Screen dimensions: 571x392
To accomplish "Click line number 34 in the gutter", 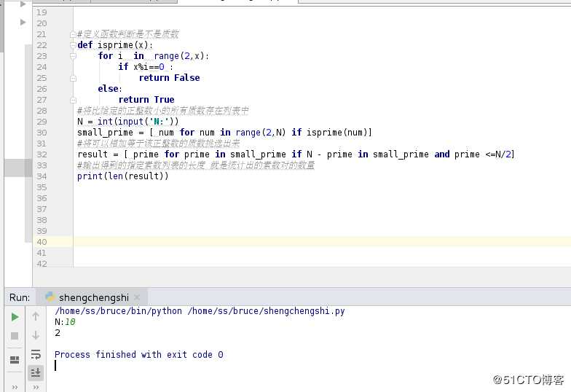I will coord(42,176).
